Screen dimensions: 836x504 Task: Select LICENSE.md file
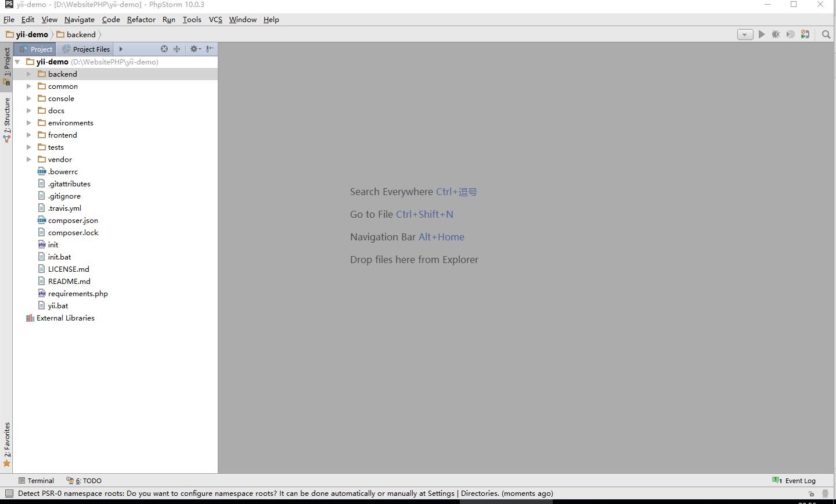pyautogui.click(x=69, y=269)
